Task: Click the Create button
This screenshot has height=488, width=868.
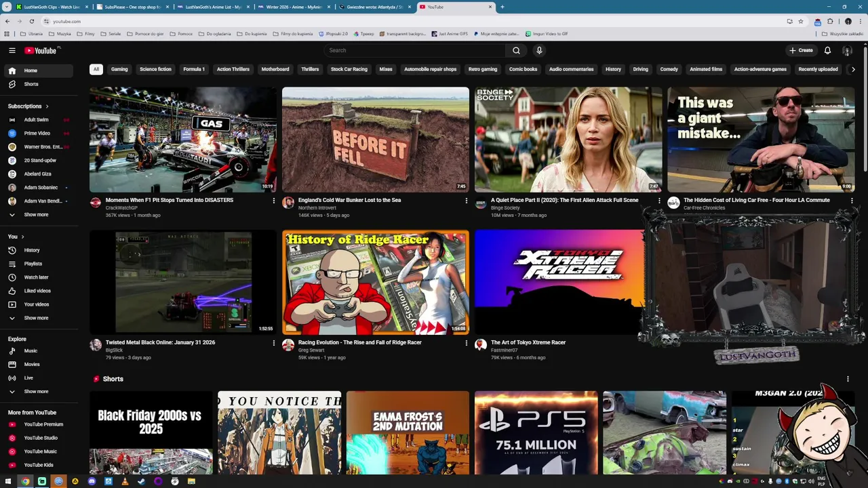Action: (x=801, y=50)
